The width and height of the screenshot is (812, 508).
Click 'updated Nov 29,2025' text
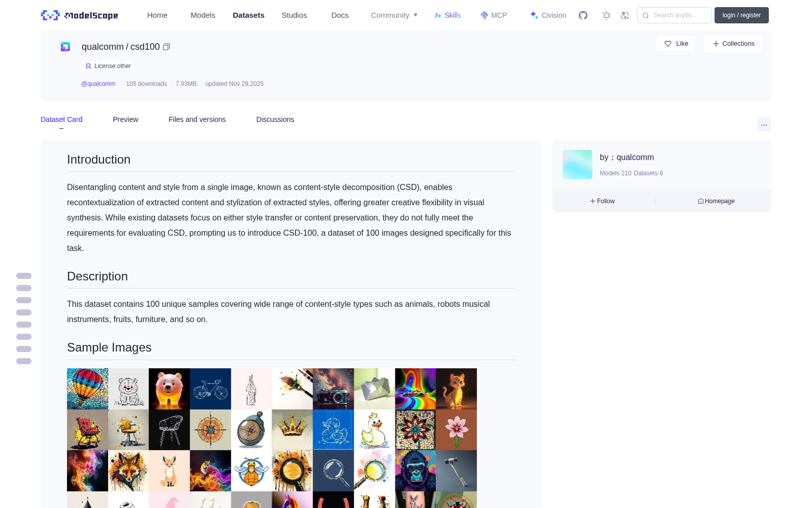234,84
